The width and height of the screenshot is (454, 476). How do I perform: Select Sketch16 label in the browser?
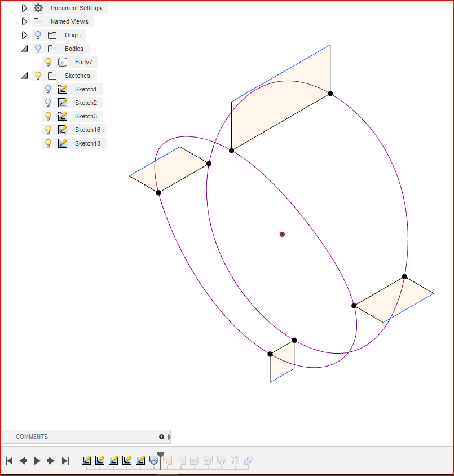pyautogui.click(x=87, y=130)
